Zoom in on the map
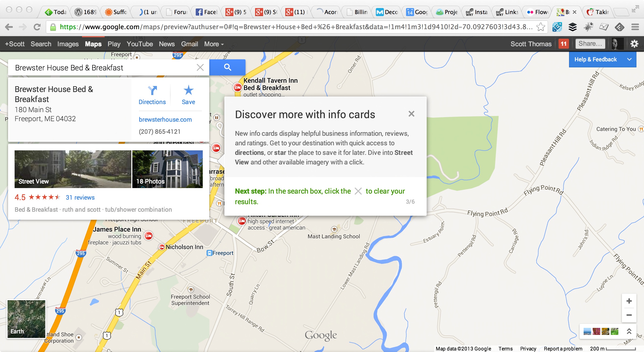The height and width of the screenshot is (352, 644). pos(629,301)
